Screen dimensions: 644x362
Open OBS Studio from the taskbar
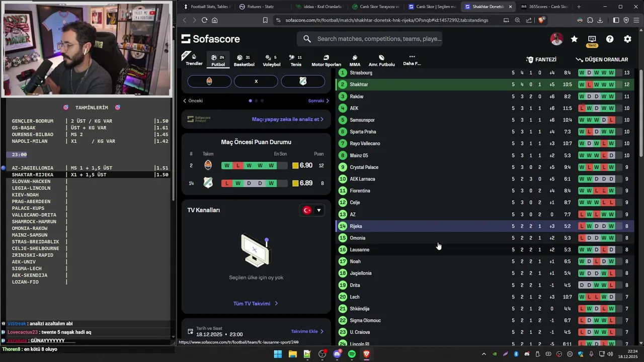323,354
